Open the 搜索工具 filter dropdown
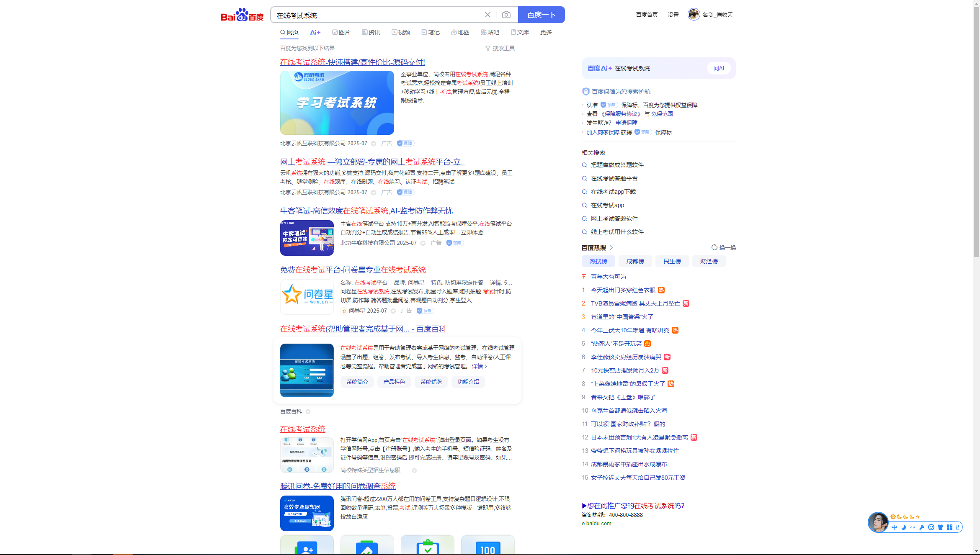 (x=500, y=48)
